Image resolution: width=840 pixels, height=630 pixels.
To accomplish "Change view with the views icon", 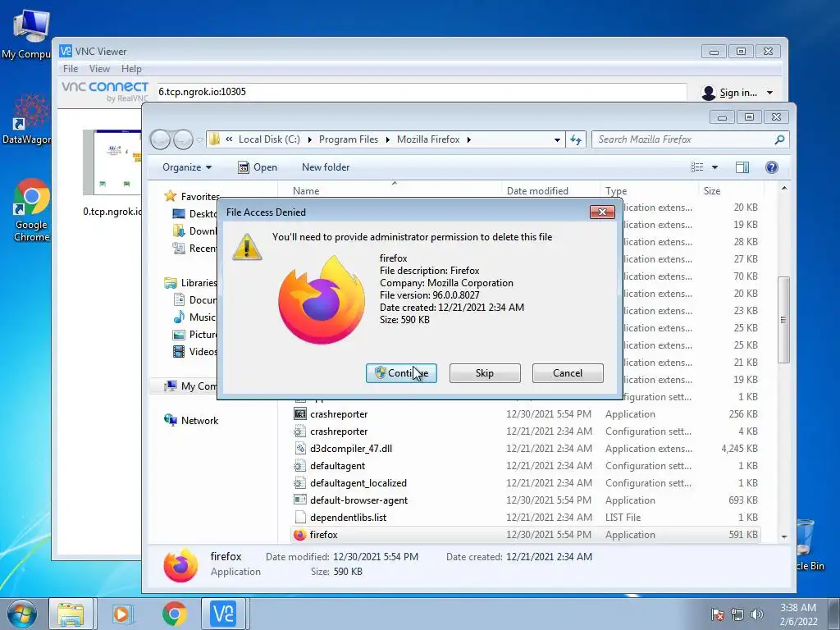I will (697, 167).
